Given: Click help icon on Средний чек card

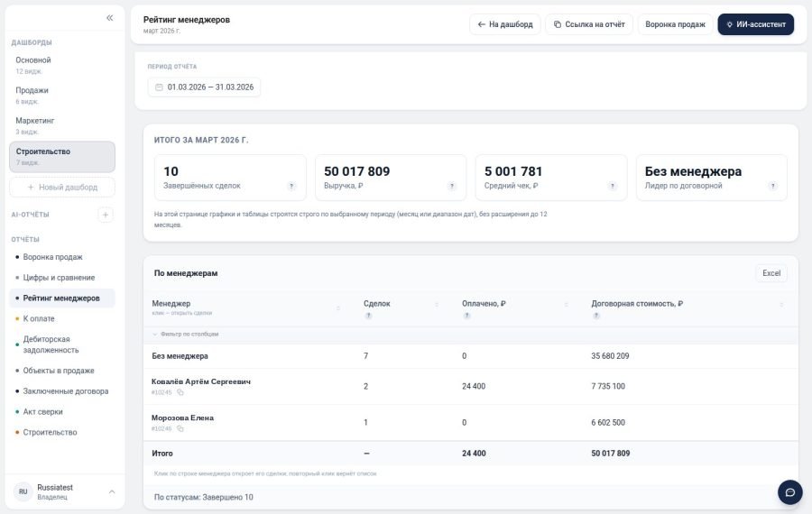Looking at the screenshot, I should click(613, 187).
